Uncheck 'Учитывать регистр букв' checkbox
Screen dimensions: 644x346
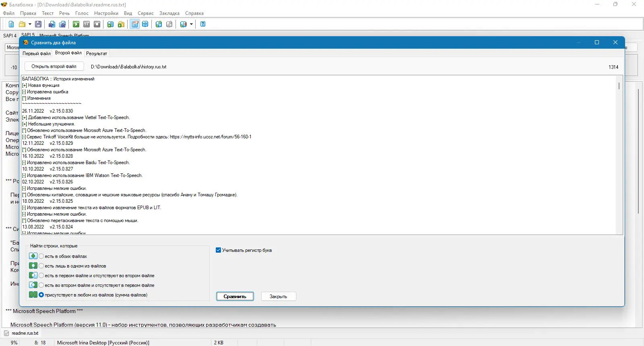click(219, 250)
